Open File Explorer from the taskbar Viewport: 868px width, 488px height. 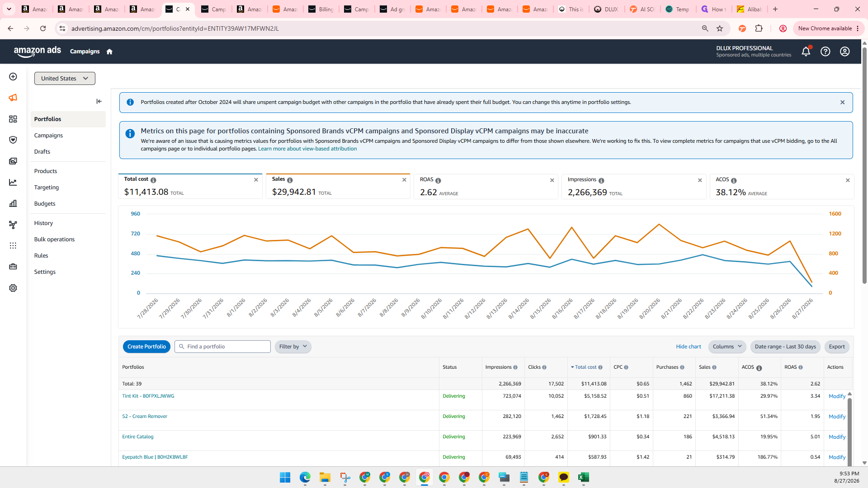(x=325, y=478)
